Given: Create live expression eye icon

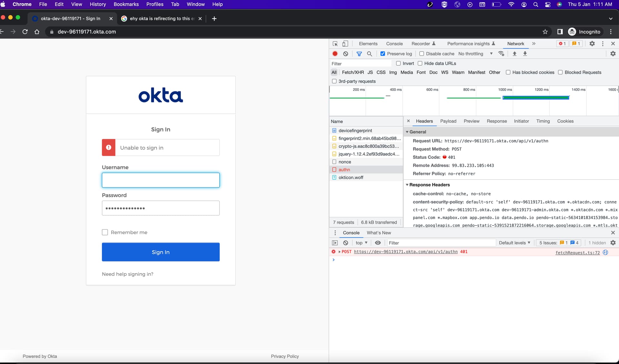Looking at the screenshot, I should [378, 243].
